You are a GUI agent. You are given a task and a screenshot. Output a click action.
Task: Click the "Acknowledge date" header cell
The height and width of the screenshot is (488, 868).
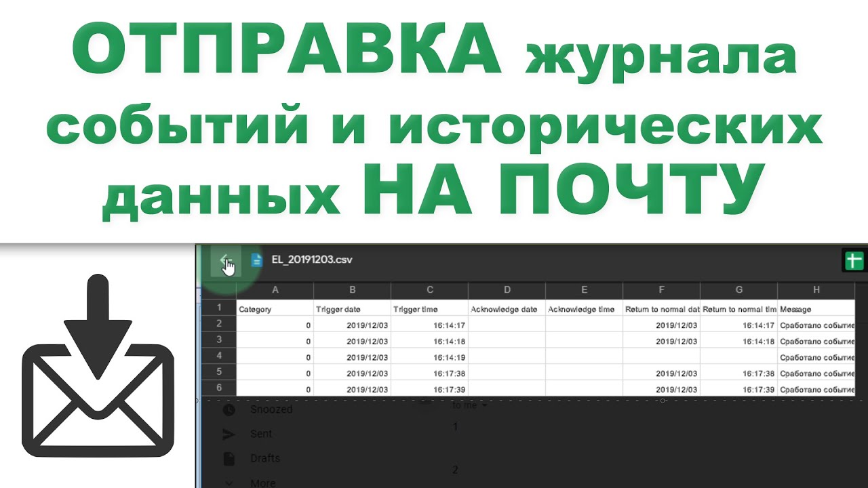tap(507, 309)
